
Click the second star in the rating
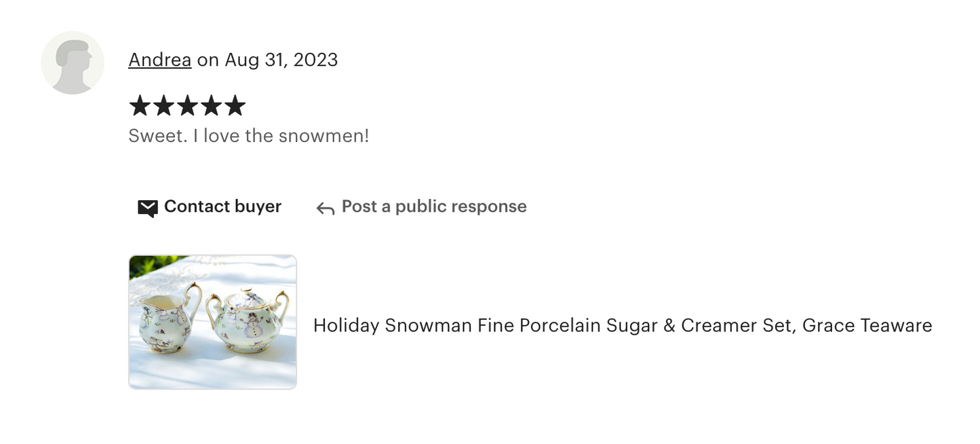pyautogui.click(x=163, y=106)
